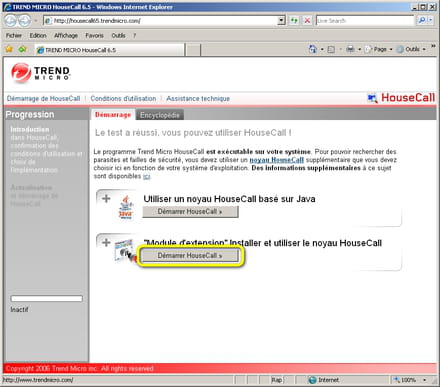Viewport: 440px width, 387px height.
Task: Expand the address bar URL dropdown
Action: [x=282, y=21]
